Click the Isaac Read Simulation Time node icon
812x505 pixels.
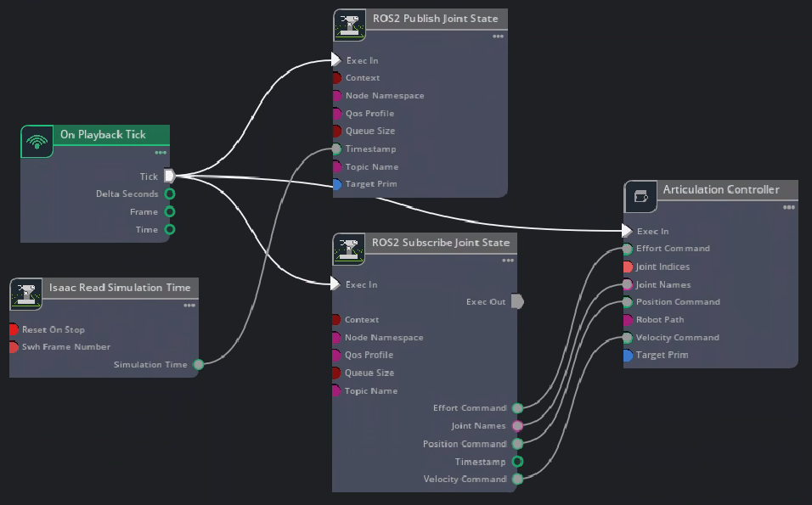click(26, 295)
